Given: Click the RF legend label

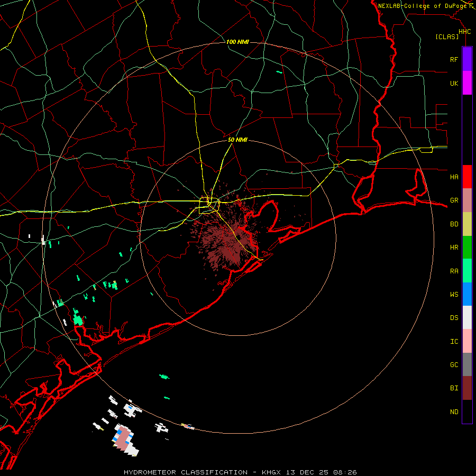Looking at the screenshot, I should (x=454, y=59).
